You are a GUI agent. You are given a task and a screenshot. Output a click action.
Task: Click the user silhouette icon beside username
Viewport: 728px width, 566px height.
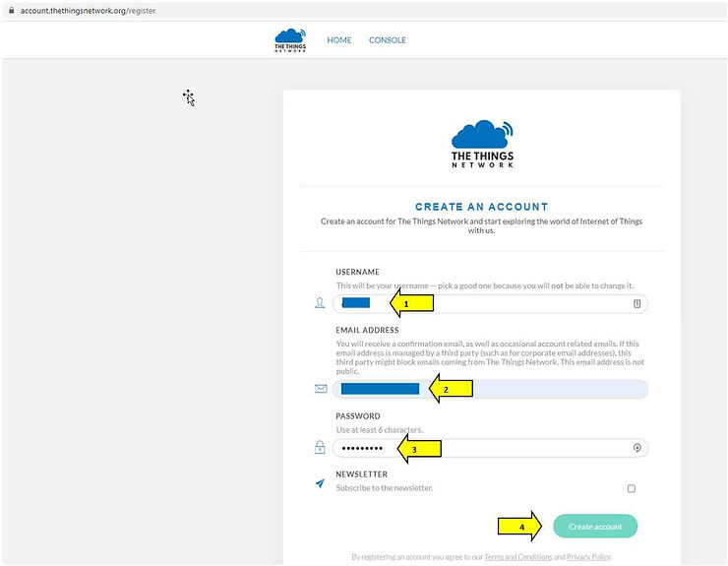click(x=320, y=303)
